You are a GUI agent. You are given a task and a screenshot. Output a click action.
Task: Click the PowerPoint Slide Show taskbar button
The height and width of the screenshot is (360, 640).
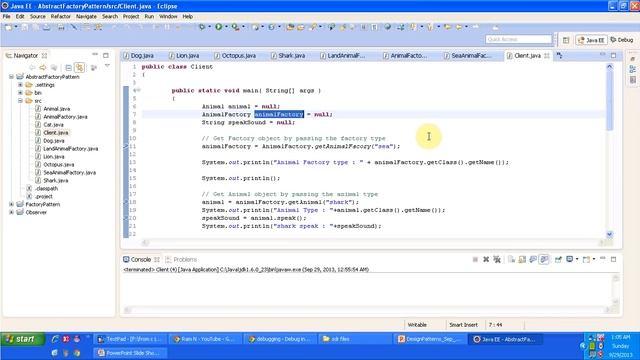(x=129, y=353)
